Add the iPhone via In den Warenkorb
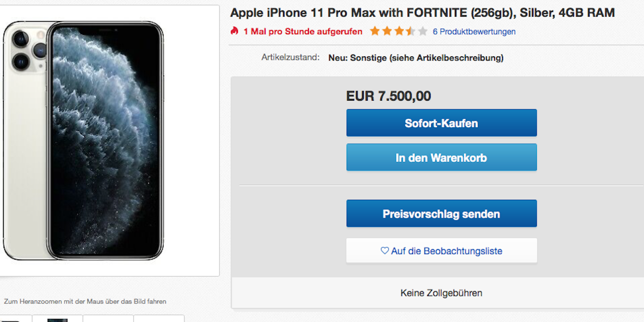 click(x=441, y=157)
